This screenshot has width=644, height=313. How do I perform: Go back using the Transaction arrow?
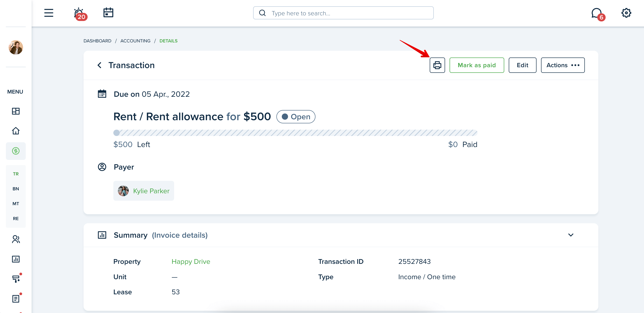(x=100, y=65)
